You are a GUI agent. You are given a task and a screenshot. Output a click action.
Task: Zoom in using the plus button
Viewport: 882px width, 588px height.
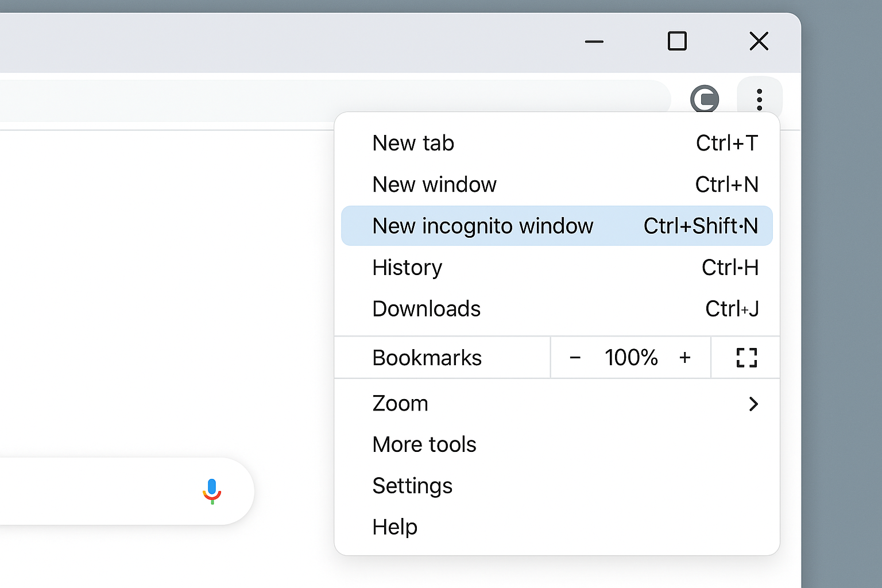686,357
